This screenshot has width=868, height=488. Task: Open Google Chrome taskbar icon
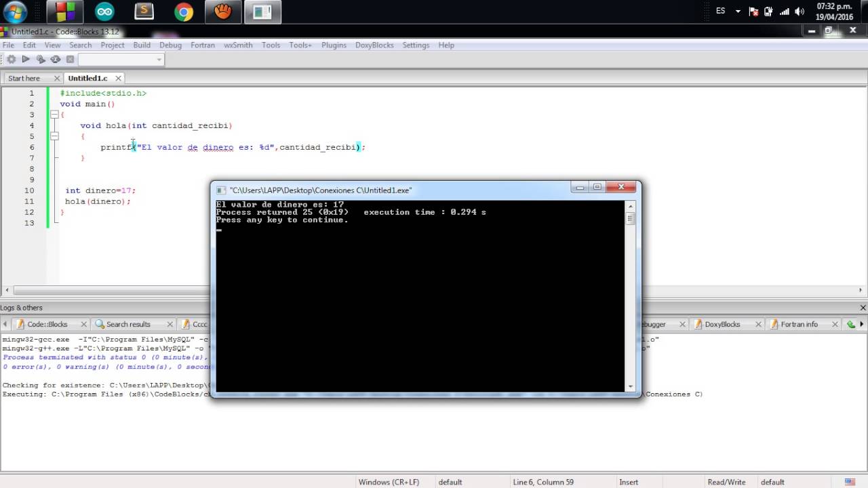point(183,12)
